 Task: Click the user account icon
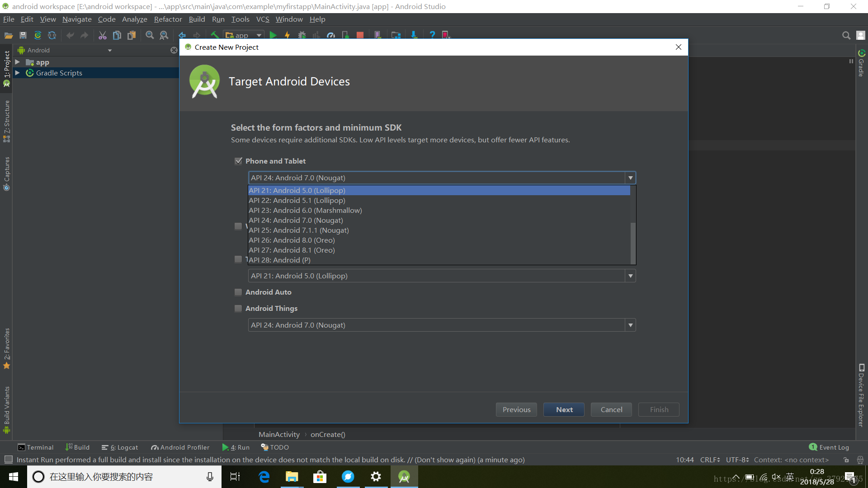(861, 35)
